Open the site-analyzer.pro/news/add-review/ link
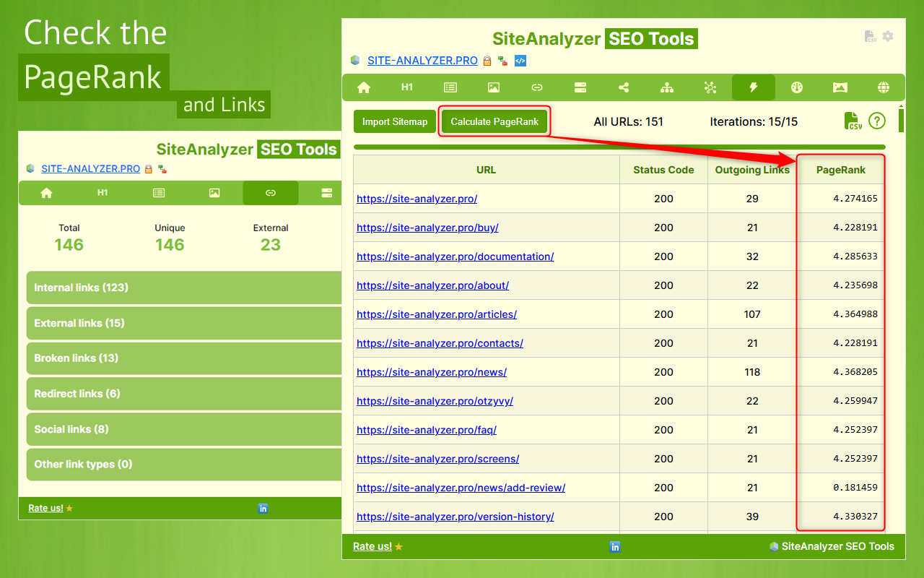 click(461, 488)
